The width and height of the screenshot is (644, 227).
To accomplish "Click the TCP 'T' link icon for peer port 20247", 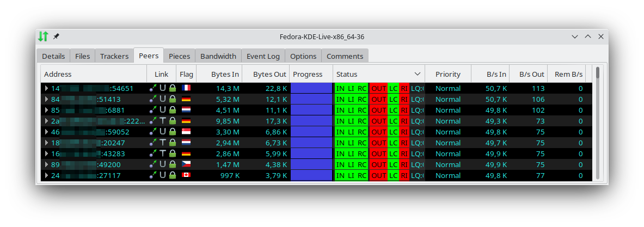I will pos(163,143).
